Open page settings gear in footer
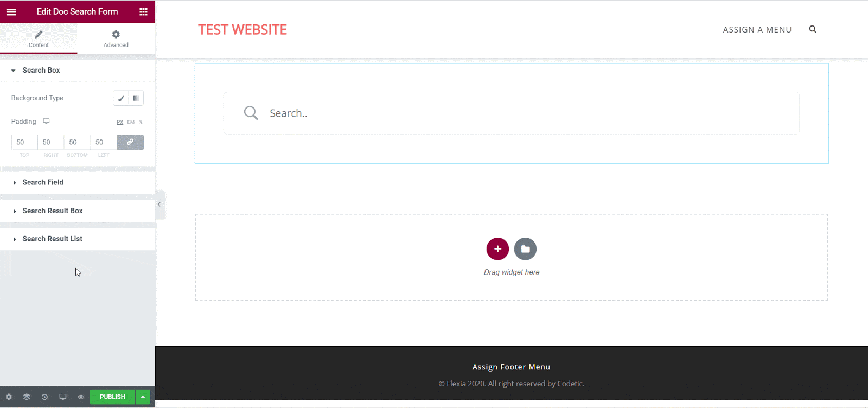Screen dimensions: 868x408 [9, 397]
